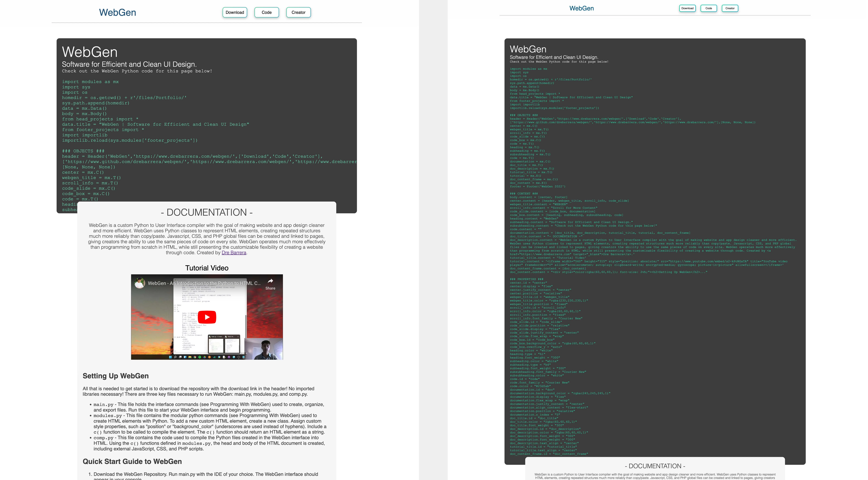Click the 'Quick Start Guide to WebGen' heading

(x=132, y=461)
